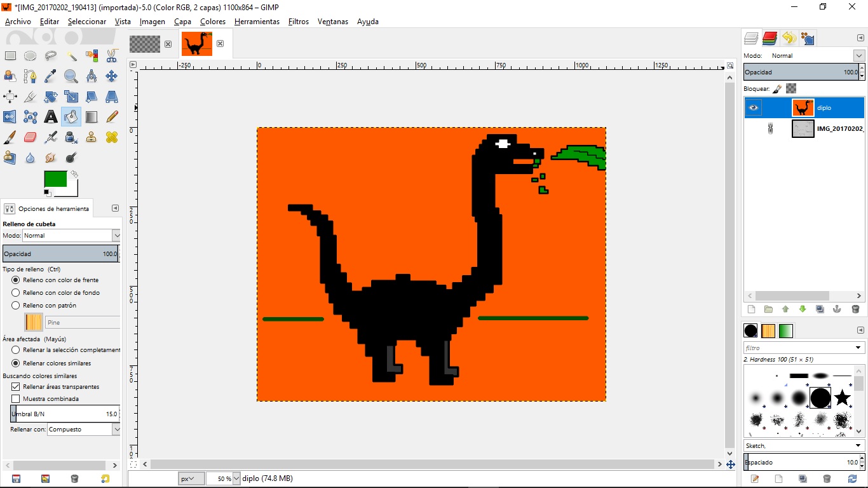This screenshot has width=868, height=488.
Task: Toggle lock alpha channel for layer
Action: tap(791, 88)
